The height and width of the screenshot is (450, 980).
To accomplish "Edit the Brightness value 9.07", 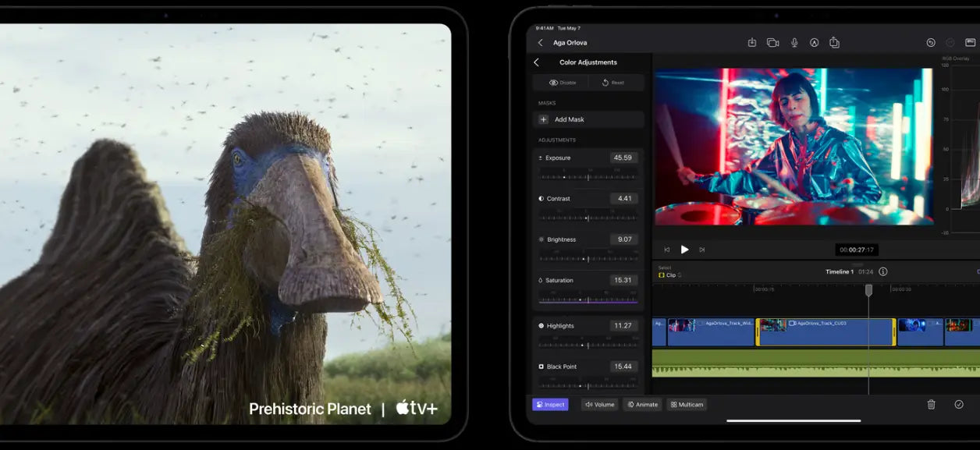I will 623,239.
